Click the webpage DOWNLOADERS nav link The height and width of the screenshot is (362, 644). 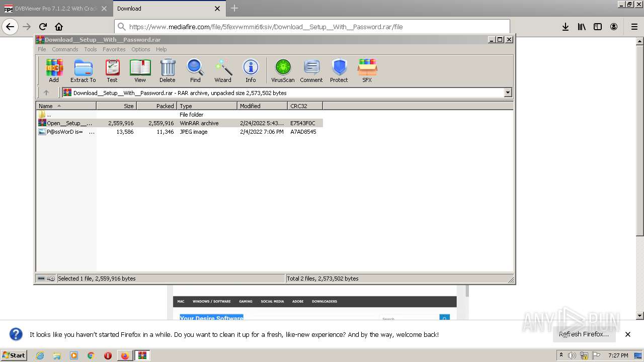click(325, 302)
